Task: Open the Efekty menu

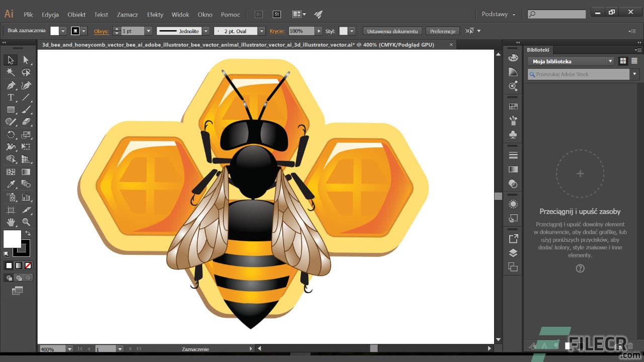Action: 155,14
